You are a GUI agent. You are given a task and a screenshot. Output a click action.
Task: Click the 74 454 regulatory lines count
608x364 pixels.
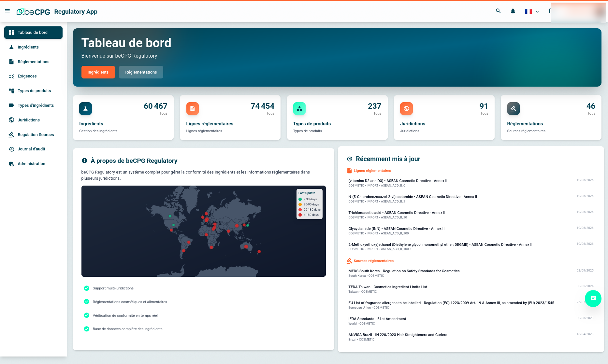point(263,106)
